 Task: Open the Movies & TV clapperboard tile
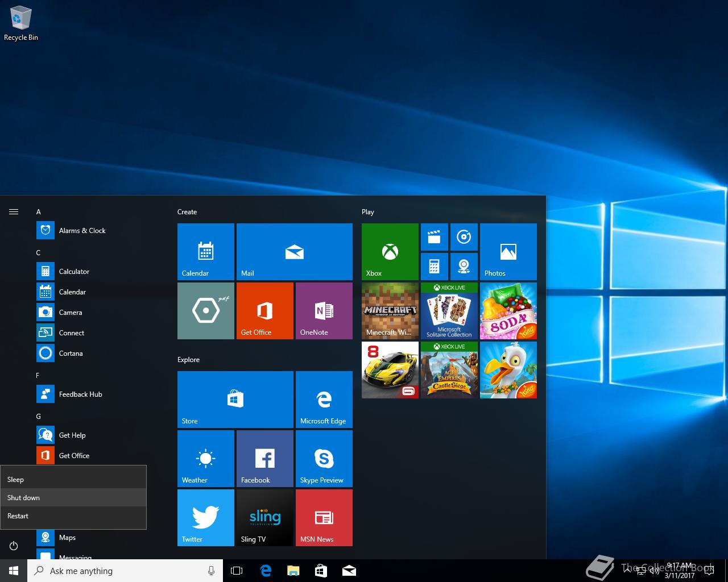[435, 237]
